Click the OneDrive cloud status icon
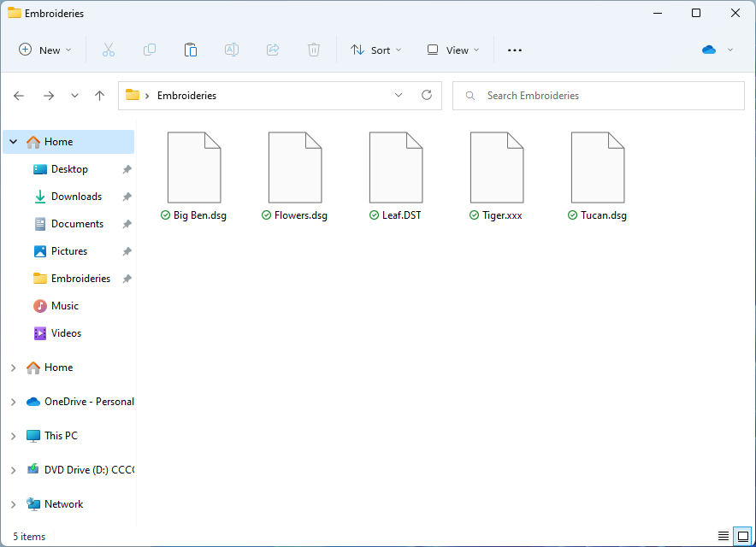 709,50
